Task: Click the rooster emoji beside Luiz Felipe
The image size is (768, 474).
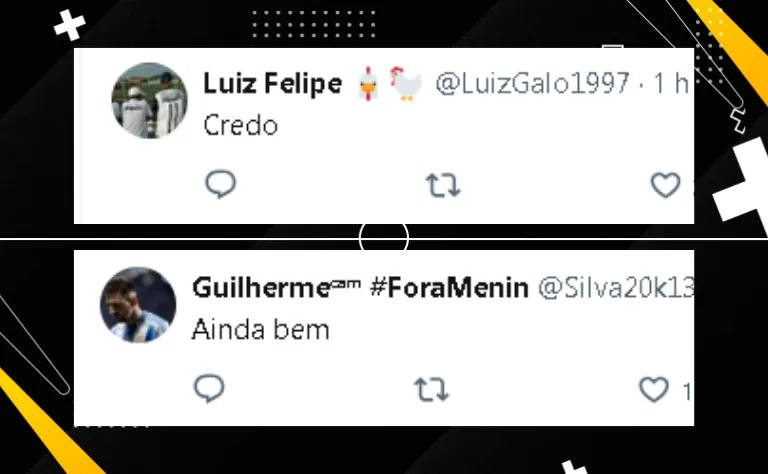Action: (406, 84)
